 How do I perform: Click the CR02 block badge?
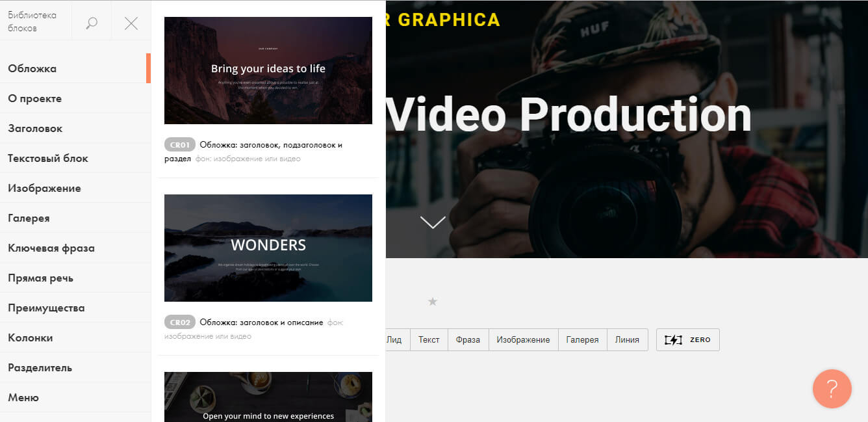pos(180,322)
